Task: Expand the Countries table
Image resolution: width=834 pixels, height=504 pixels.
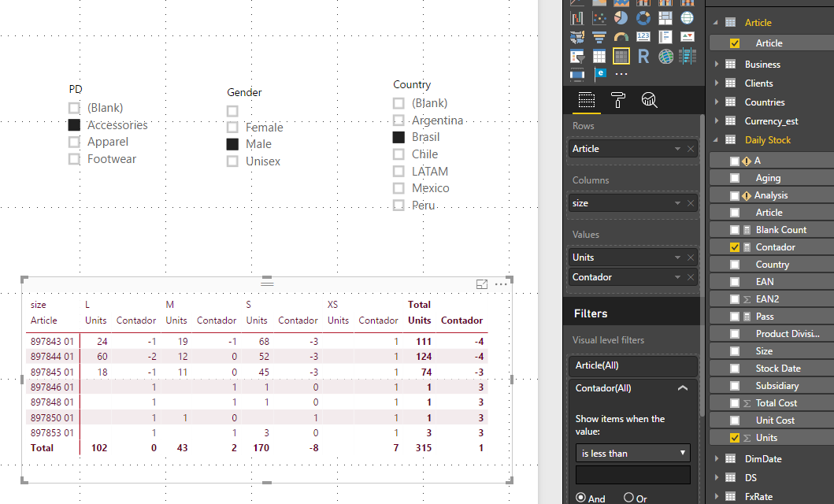Action: click(717, 102)
